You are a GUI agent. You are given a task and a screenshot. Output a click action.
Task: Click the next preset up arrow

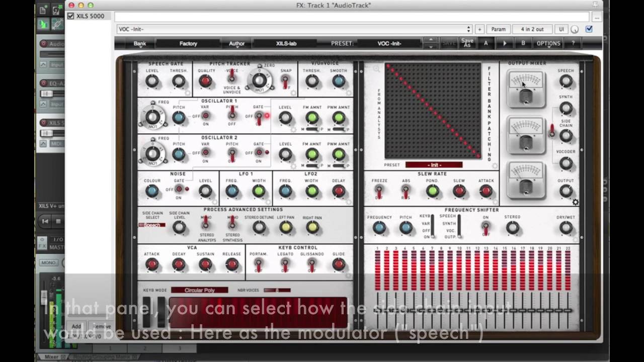point(431,41)
